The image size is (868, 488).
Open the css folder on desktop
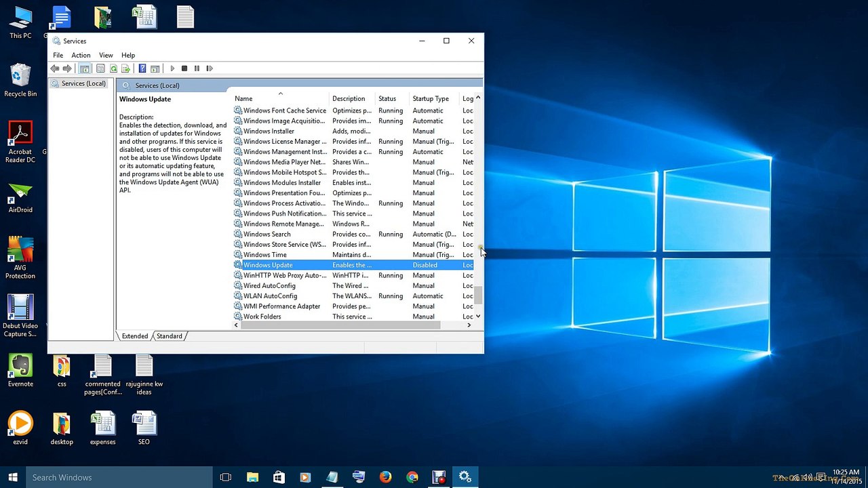62,371
